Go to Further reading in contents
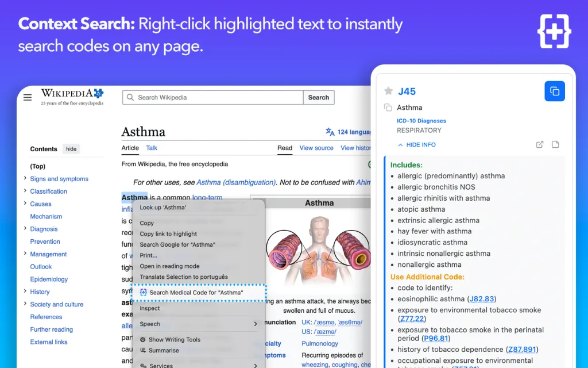588x368 pixels. (x=51, y=329)
